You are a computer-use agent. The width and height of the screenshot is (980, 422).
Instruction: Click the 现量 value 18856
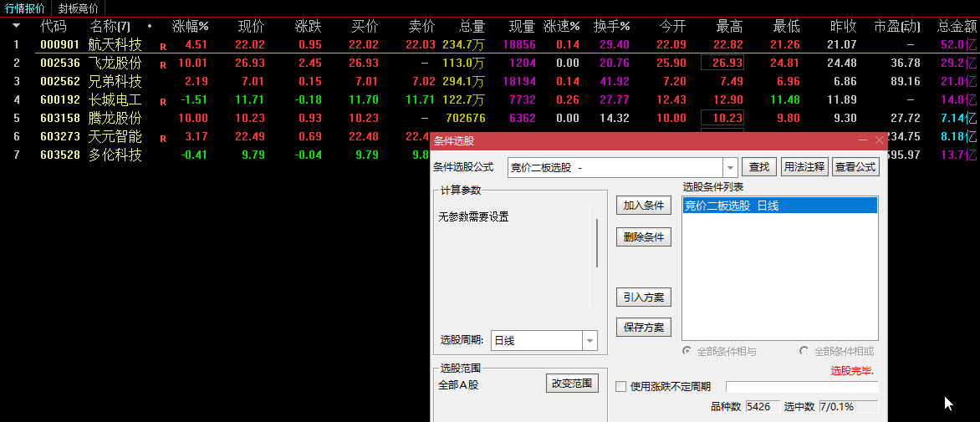point(518,45)
